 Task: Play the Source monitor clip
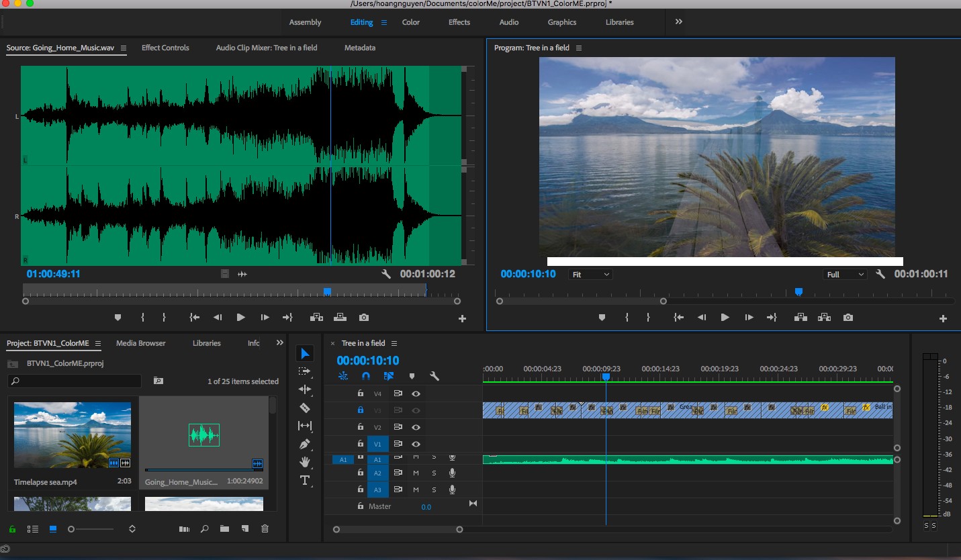(x=241, y=318)
